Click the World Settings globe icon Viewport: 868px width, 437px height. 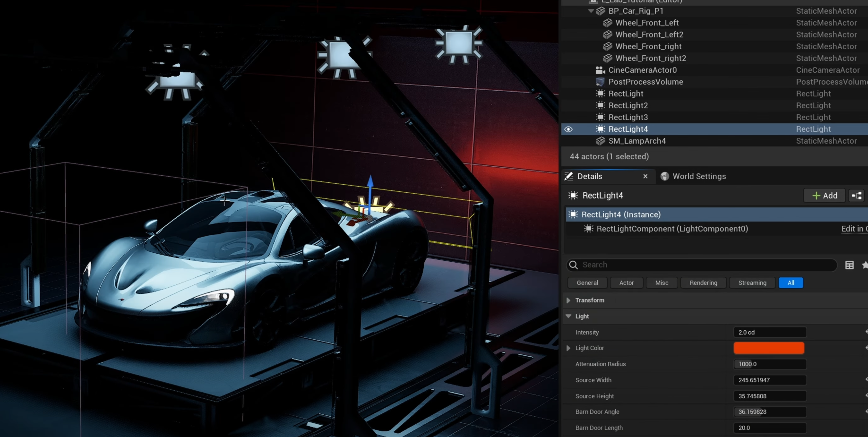665,176
